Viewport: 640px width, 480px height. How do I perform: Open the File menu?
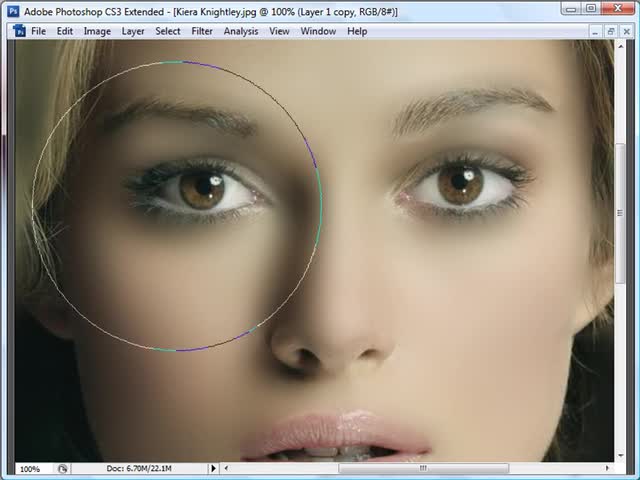tap(38, 31)
